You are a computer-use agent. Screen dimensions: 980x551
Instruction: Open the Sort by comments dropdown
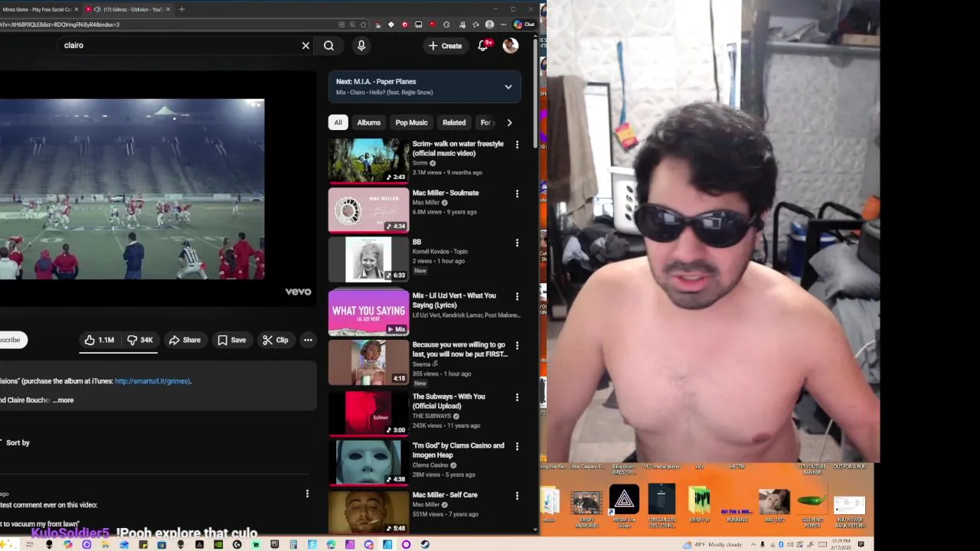point(15,442)
